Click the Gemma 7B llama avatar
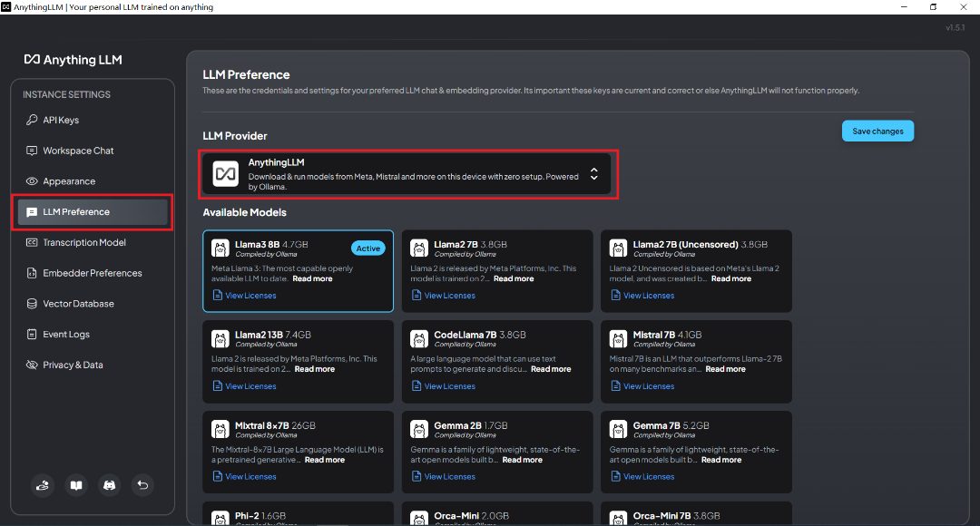The height and width of the screenshot is (526, 980). tap(618, 429)
